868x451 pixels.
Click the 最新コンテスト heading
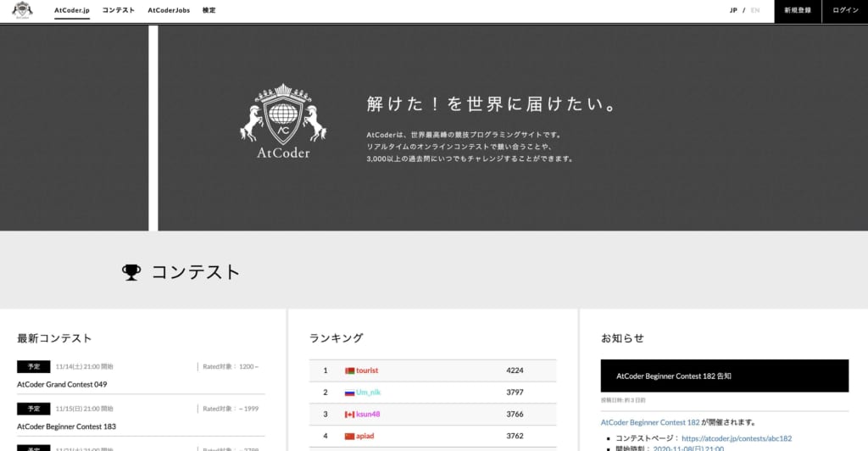tap(54, 338)
